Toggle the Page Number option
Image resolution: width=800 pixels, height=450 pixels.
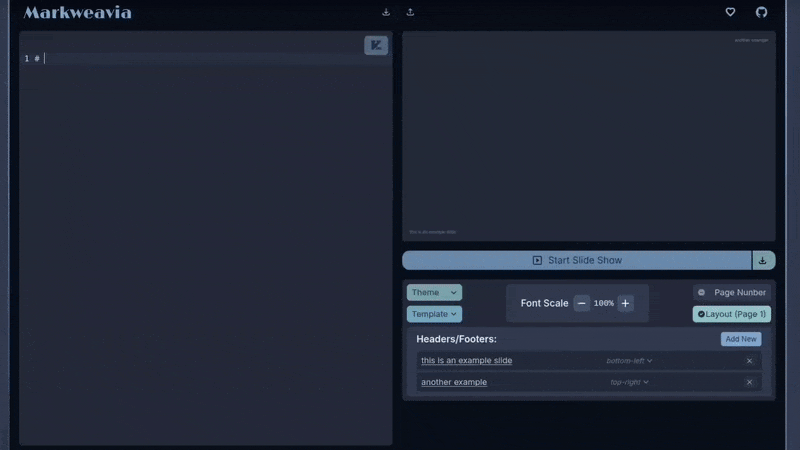(732, 292)
